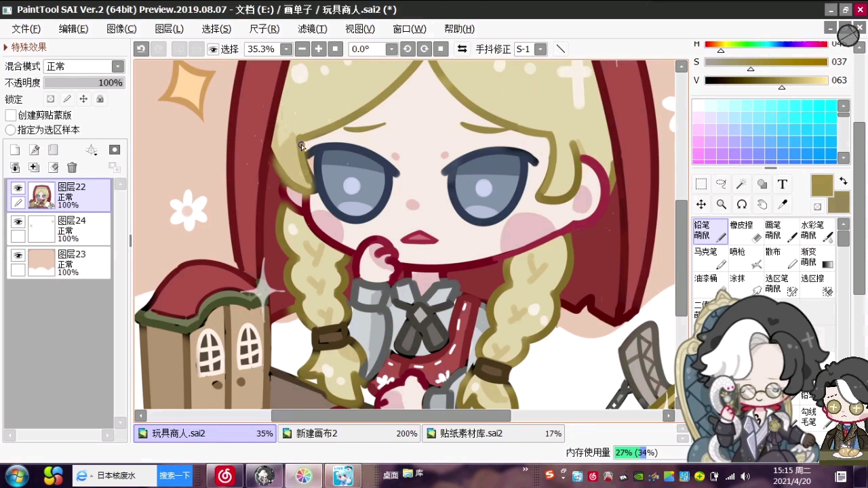
Task: Select the rectangular selection tool
Action: 701,184
